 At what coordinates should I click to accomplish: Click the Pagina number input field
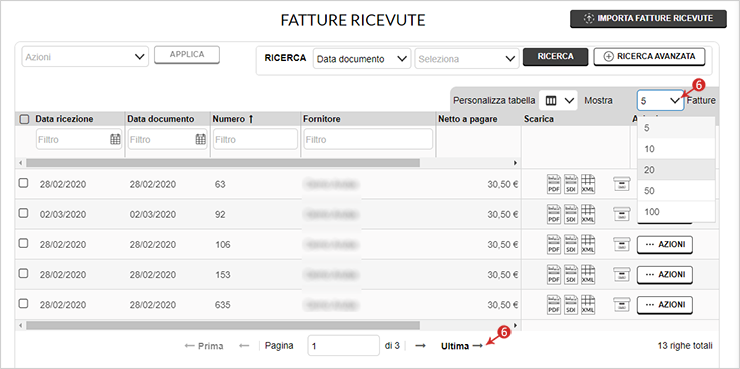tap(344, 346)
